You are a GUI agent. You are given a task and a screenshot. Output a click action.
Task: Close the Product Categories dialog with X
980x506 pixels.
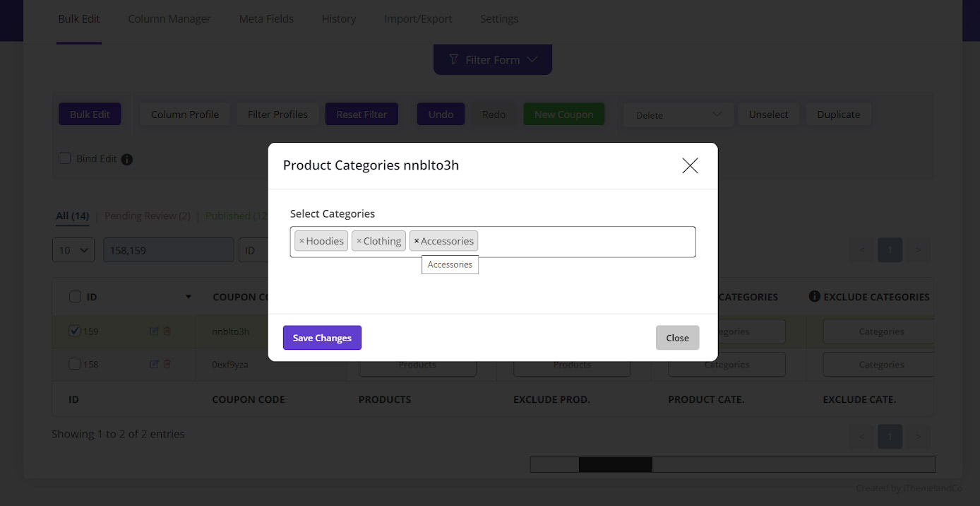[690, 165]
